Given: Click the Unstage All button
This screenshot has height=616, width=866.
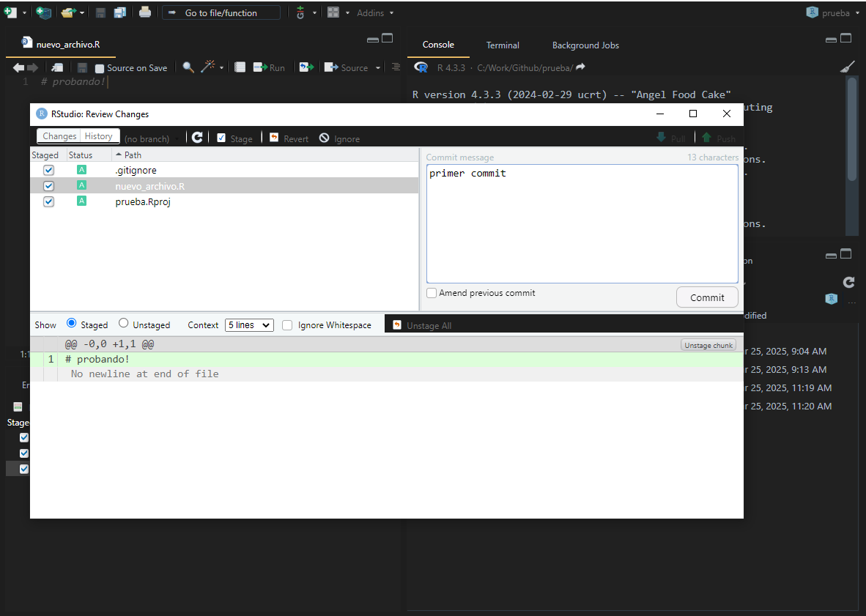Looking at the screenshot, I should [x=422, y=326].
